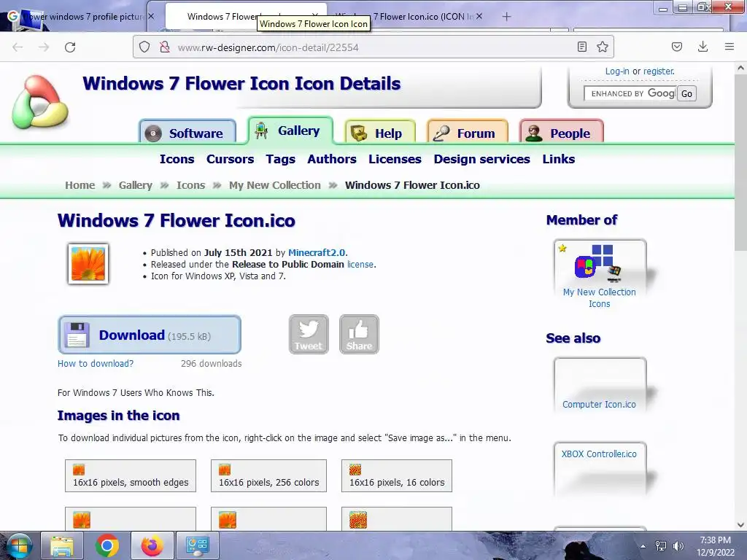Switch to Firefox on the taskbar

coord(152,545)
